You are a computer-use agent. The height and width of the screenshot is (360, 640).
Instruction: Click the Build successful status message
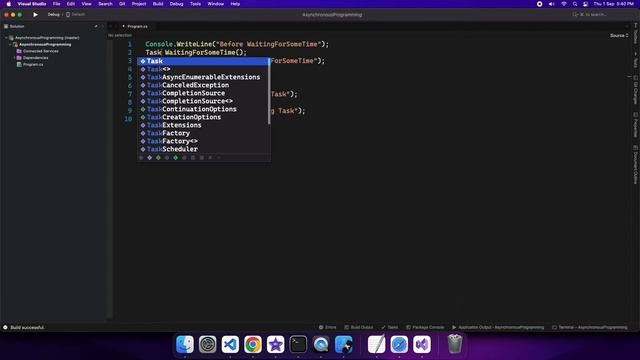coord(24,327)
